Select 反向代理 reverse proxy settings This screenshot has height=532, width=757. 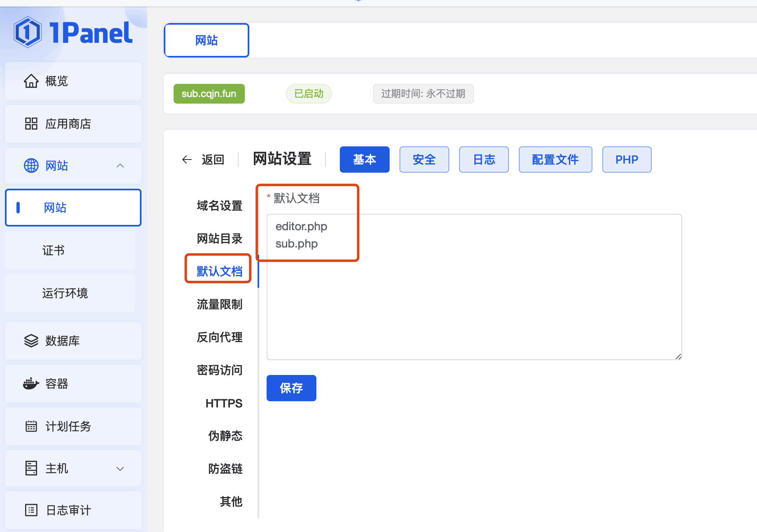click(x=220, y=337)
